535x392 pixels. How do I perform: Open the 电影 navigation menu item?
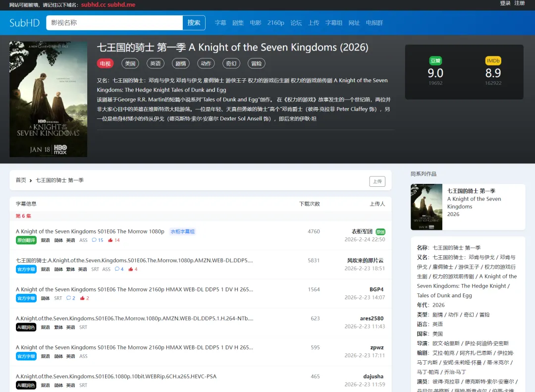click(256, 23)
